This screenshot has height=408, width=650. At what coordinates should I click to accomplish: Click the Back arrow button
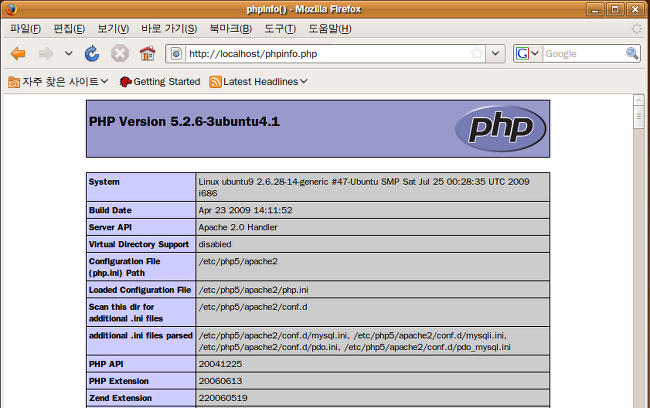click(x=18, y=54)
